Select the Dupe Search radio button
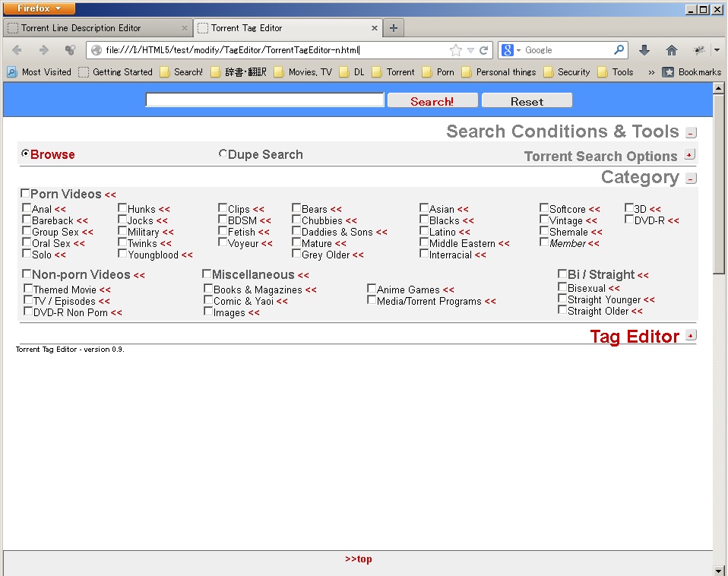The image size is (728, 576). click(x=223, y=153)
